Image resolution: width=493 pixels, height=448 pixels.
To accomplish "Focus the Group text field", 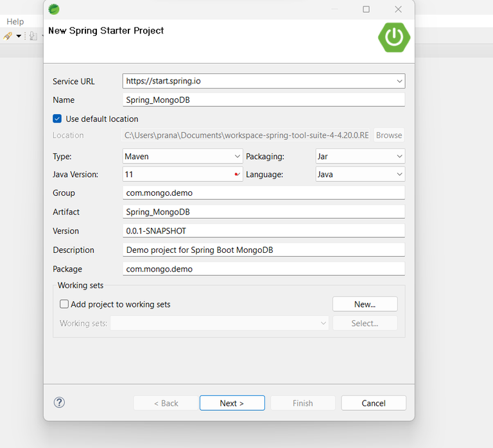I will tap(263, 193).
